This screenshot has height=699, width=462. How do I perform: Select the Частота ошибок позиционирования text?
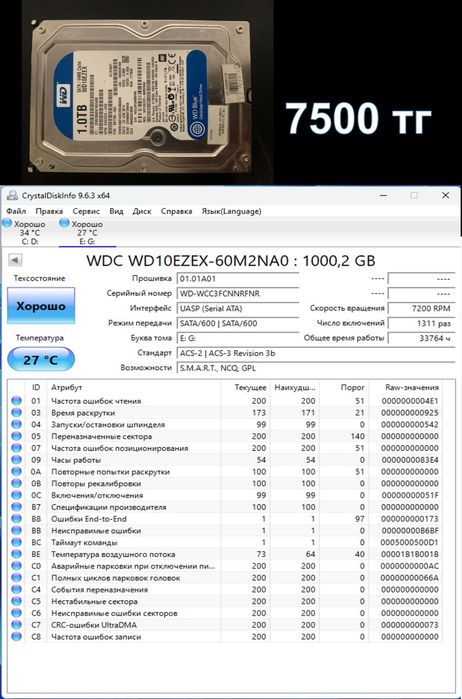120,448
